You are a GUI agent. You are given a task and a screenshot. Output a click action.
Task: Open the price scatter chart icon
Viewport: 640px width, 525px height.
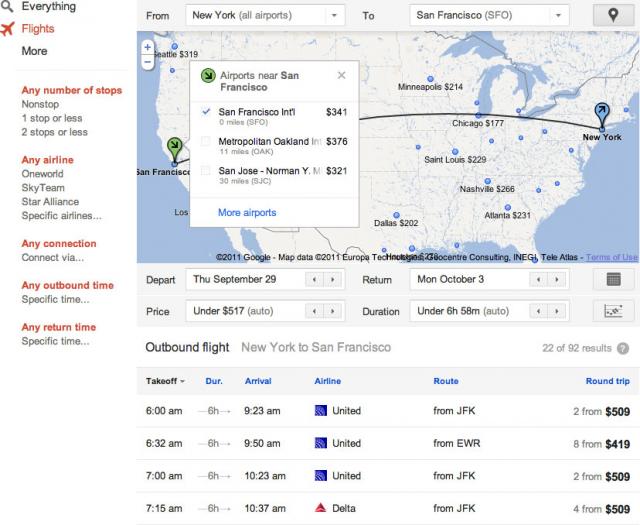click(613, 311)
